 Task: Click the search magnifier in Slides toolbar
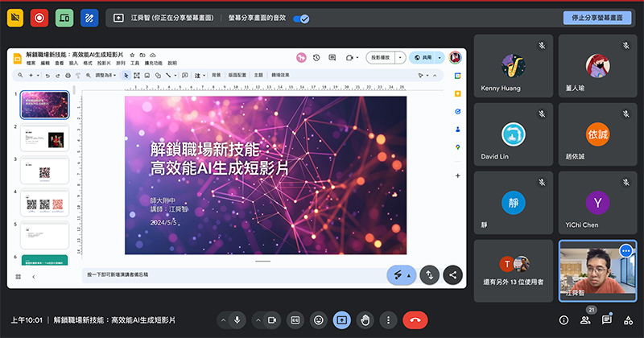coord(20,75)
